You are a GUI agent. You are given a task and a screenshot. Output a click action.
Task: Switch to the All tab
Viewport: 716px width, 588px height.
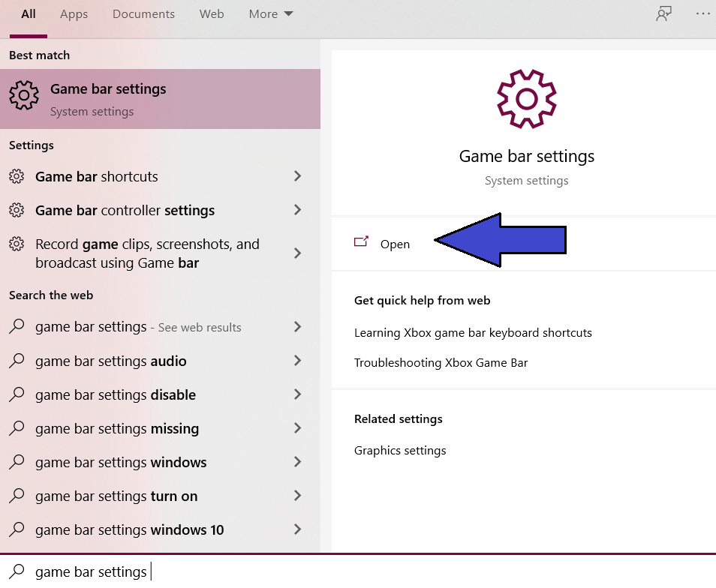pos(29,14)
